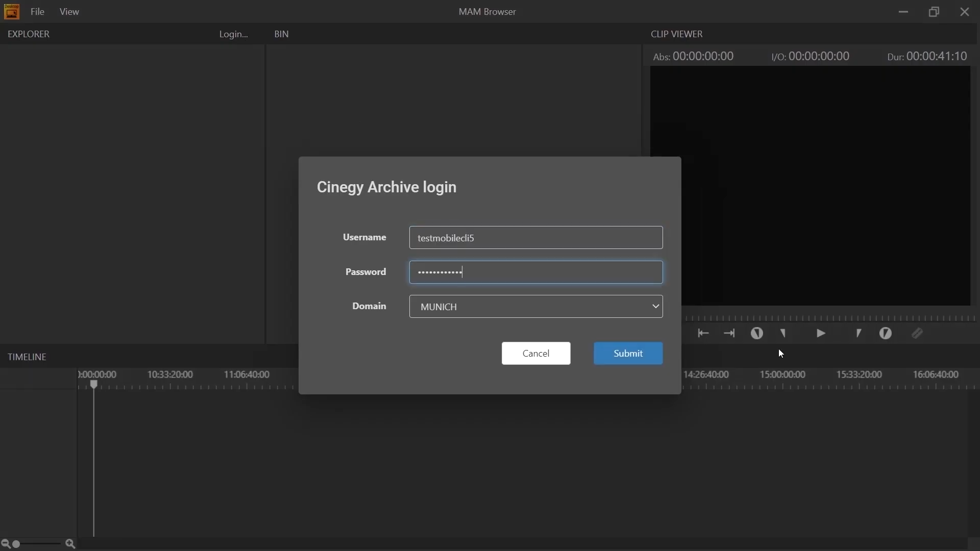Click the timeline zoom slider handle

pos(16,544)
